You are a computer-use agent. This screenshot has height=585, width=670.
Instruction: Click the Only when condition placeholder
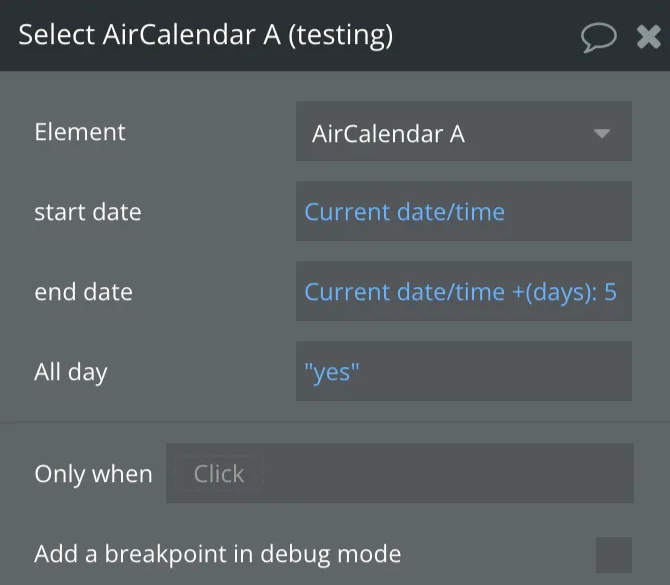(219, 474)
